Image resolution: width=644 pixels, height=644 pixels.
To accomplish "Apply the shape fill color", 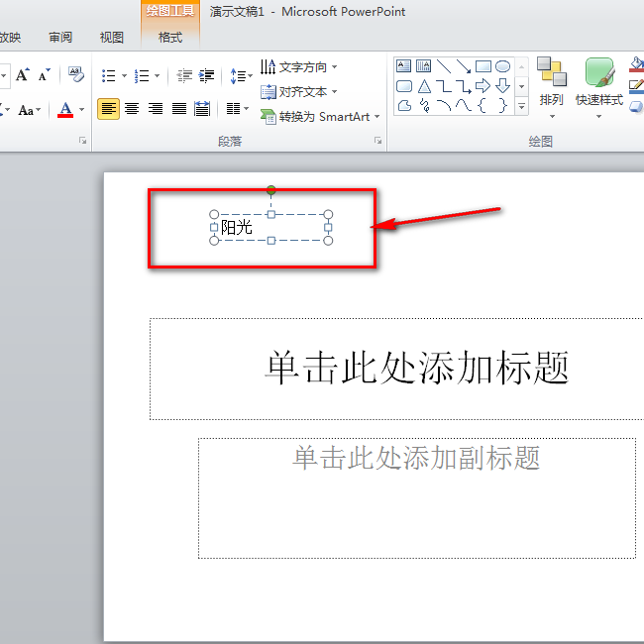I will 636,64.
